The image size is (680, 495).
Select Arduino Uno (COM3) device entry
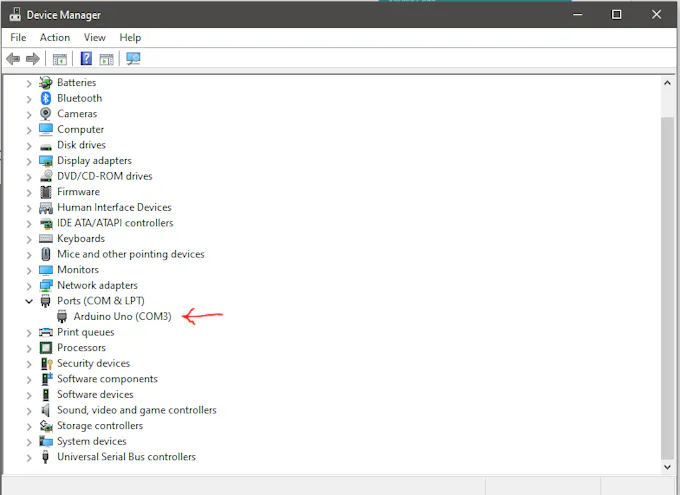(x=122, y=317)
